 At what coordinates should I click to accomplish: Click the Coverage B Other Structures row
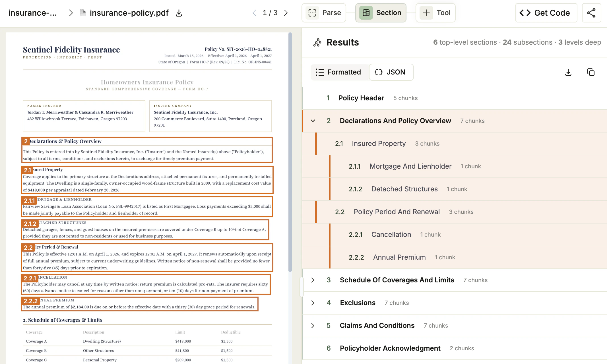tap(147, 351)
